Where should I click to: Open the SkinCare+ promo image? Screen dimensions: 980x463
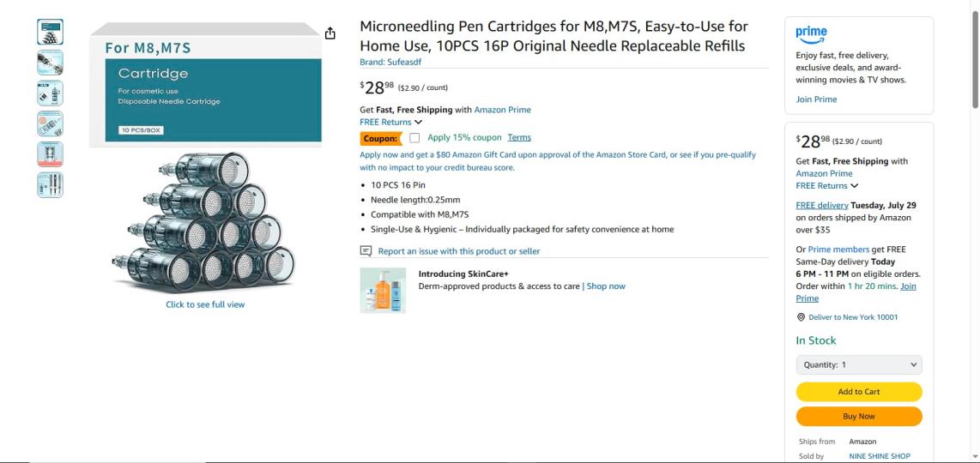383,290
